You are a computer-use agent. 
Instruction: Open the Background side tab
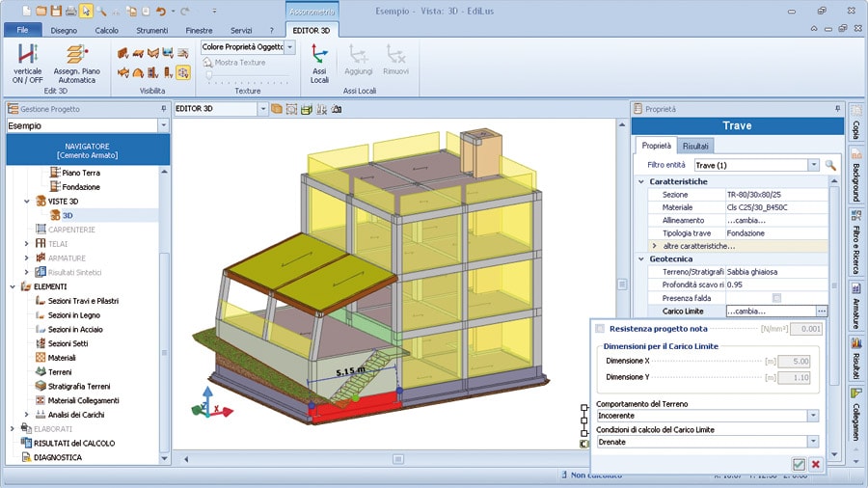(x=855, y=175)
